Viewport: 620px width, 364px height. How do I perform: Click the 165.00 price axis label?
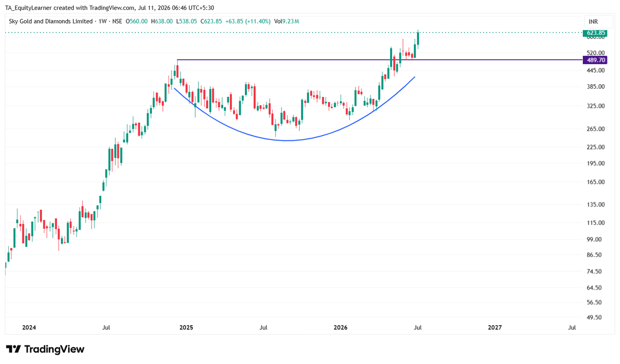pos(596,182)
